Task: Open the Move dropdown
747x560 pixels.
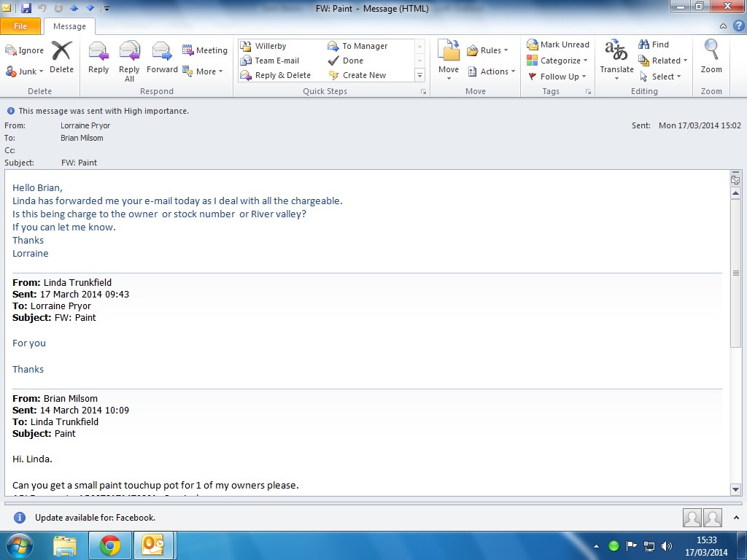Action: click(x=449, y=61)
